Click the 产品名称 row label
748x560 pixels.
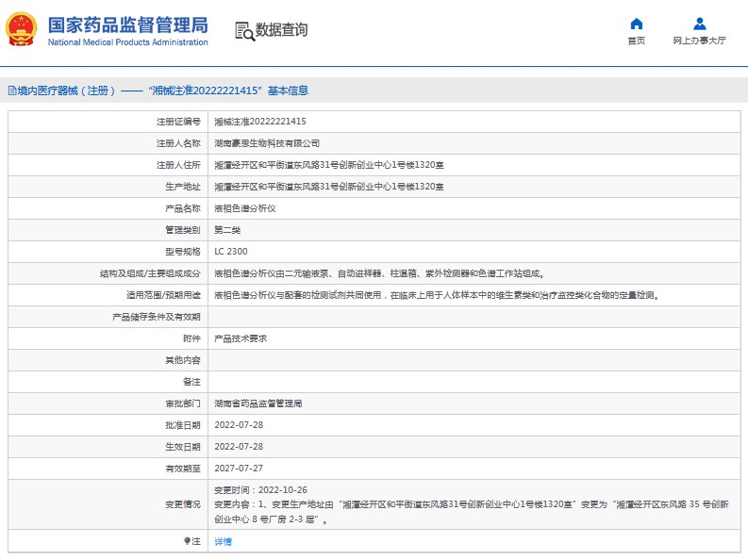[x=183, y=208]
